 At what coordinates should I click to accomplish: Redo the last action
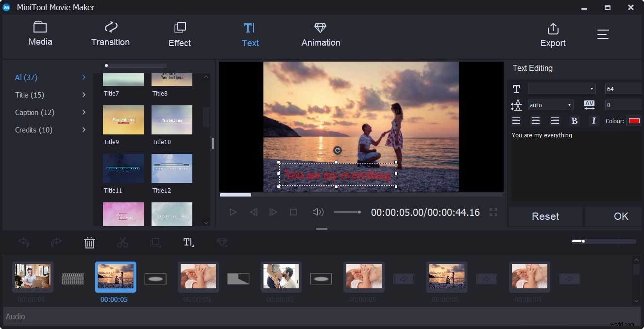point(56,242)
